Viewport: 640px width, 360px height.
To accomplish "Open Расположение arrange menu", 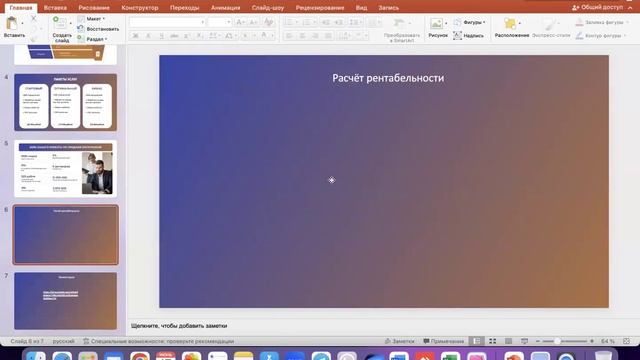I will [511, 28].
